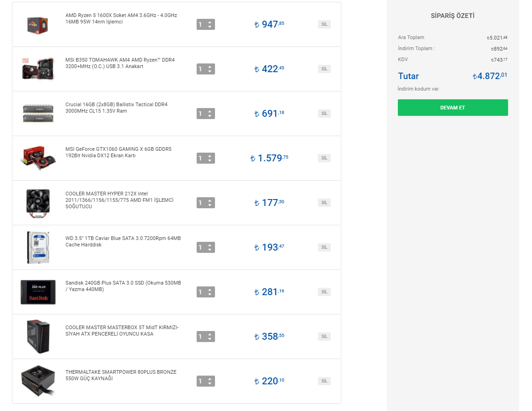Open the WD Caviar Blue hard disk image
The height and width of the screenshot is (411, 532).
click(38, 247)
